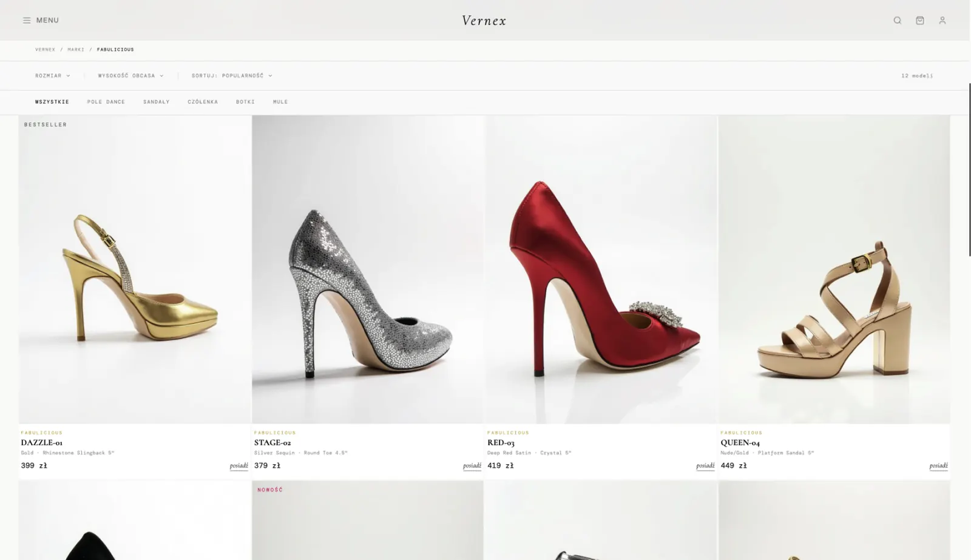Open the nude QUEEN-04 sandal image
This screenshot has width=971, height=560.
pyautogui.click(x=834, y=269)
